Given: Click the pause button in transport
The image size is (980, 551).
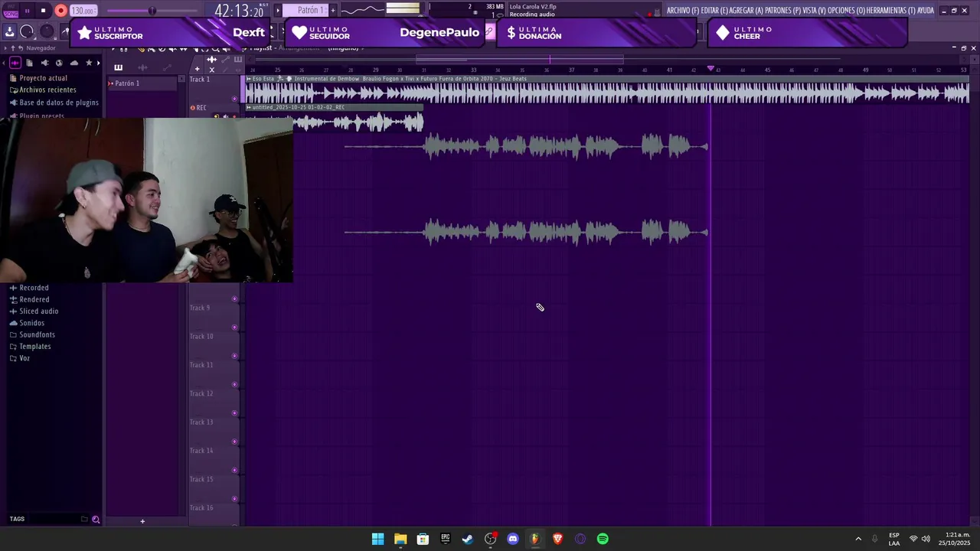Looking at the screenshot, I should (x=28, y=11).
